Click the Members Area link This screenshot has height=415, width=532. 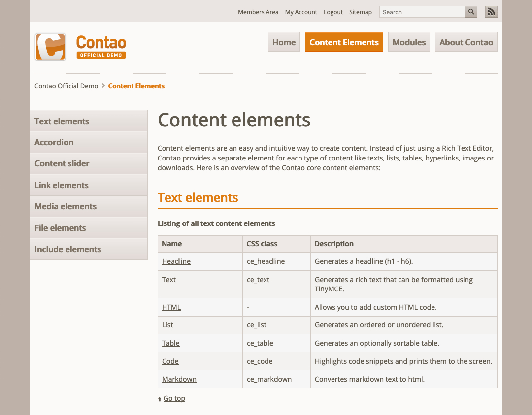coord(258,12)
